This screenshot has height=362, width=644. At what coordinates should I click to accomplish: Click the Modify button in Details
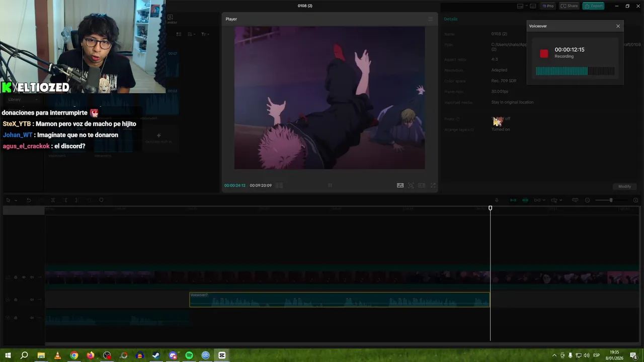624,187
